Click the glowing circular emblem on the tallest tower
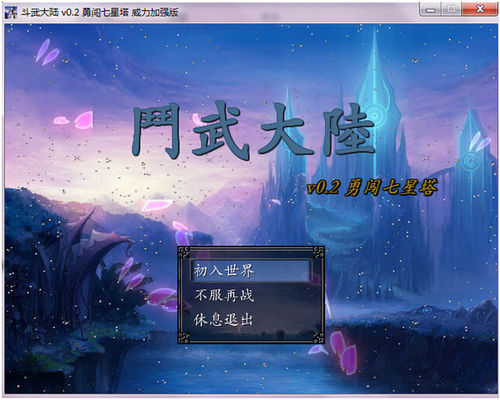This screenshot has width=500, height=400. [377, 114]
